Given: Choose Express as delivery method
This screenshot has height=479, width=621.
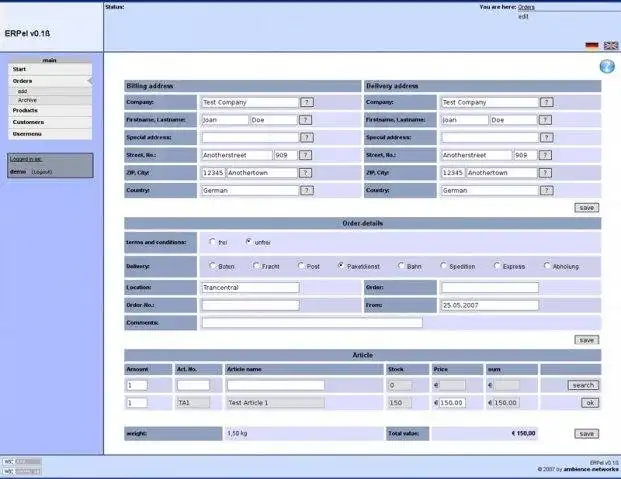Looking at the screenshot, I should 497,265.
